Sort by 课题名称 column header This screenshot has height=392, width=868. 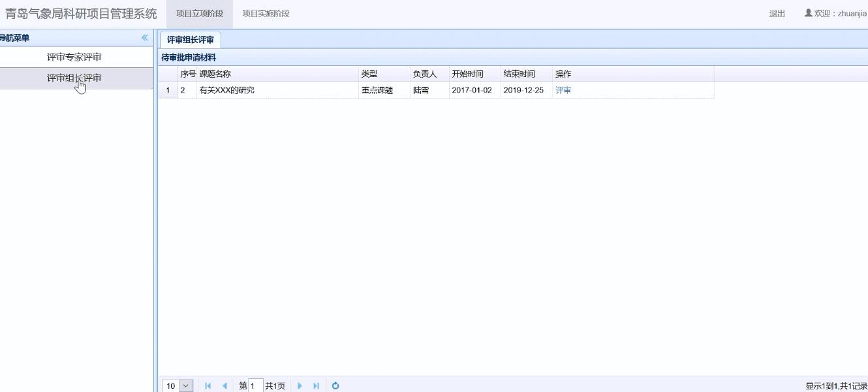pyautogui.click(x=278, y=74)
